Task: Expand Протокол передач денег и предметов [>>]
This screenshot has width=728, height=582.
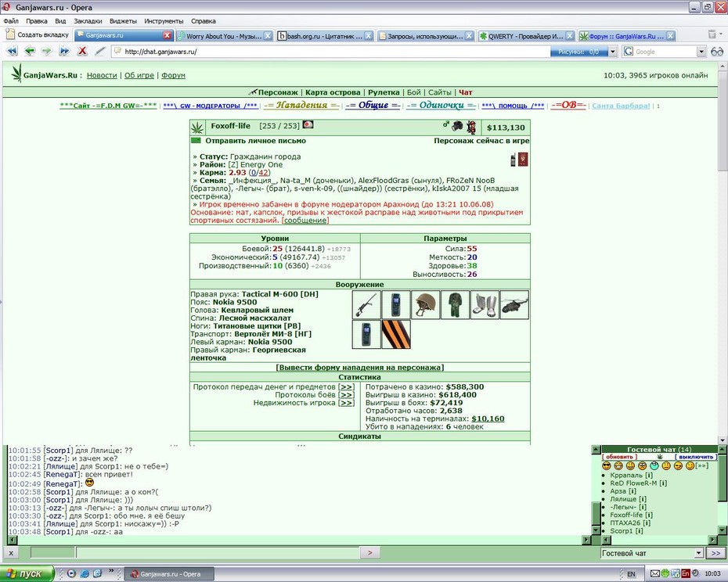Action: click(x=346, y=386)
